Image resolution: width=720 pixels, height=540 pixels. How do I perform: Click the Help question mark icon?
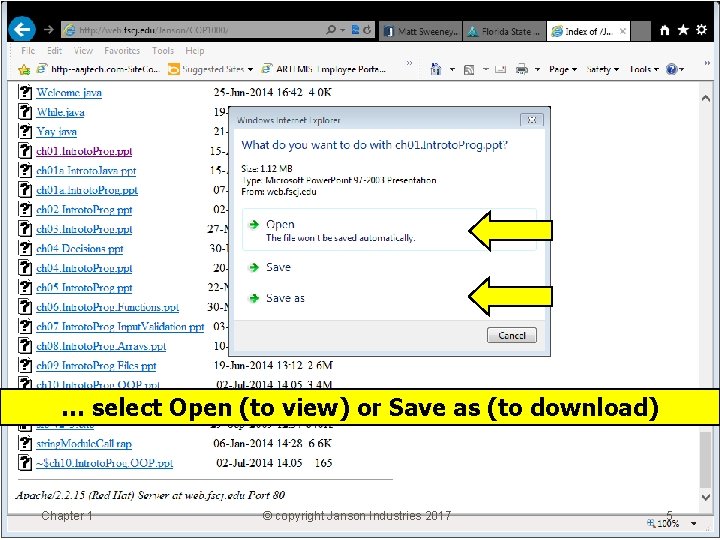[x=672, y=69]
